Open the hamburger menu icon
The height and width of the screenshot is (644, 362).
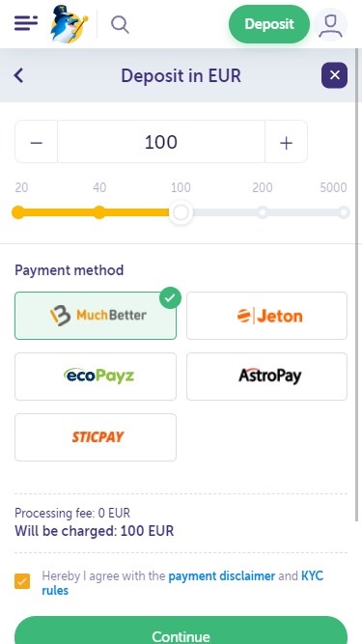(26, 23)
